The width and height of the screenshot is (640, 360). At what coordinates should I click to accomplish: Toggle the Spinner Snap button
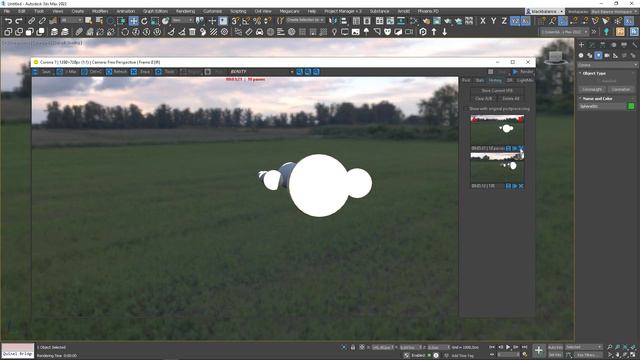[x=267, y=21]
